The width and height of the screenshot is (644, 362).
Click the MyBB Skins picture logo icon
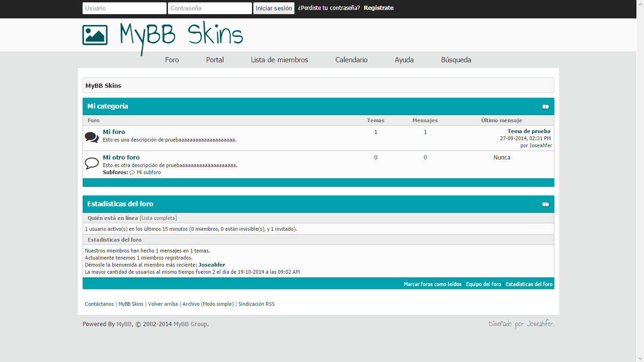tap(95, 35)
